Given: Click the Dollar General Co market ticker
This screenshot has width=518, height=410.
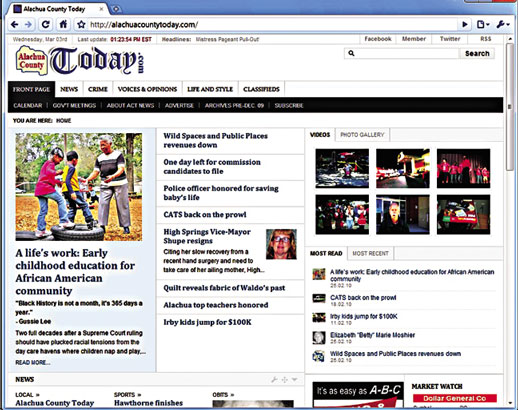Looking at the screenshot, I should coord(455,398).
